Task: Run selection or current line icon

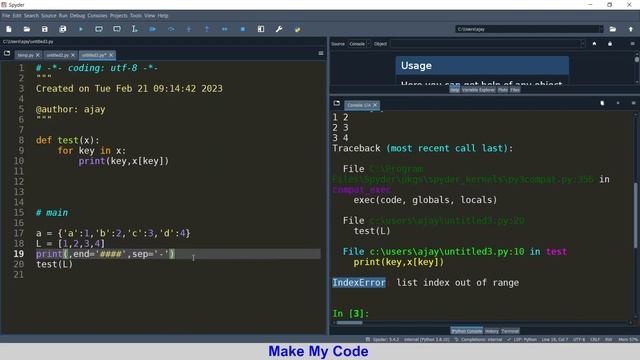Action: [x=135, y=29]
